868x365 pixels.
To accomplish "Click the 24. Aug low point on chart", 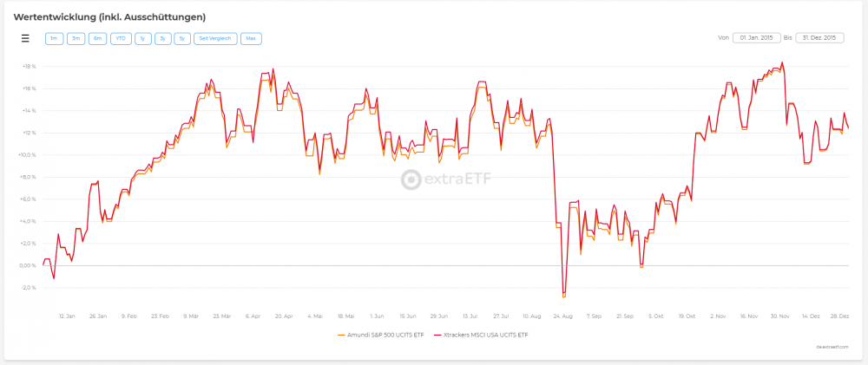I will tap(563, 296).
